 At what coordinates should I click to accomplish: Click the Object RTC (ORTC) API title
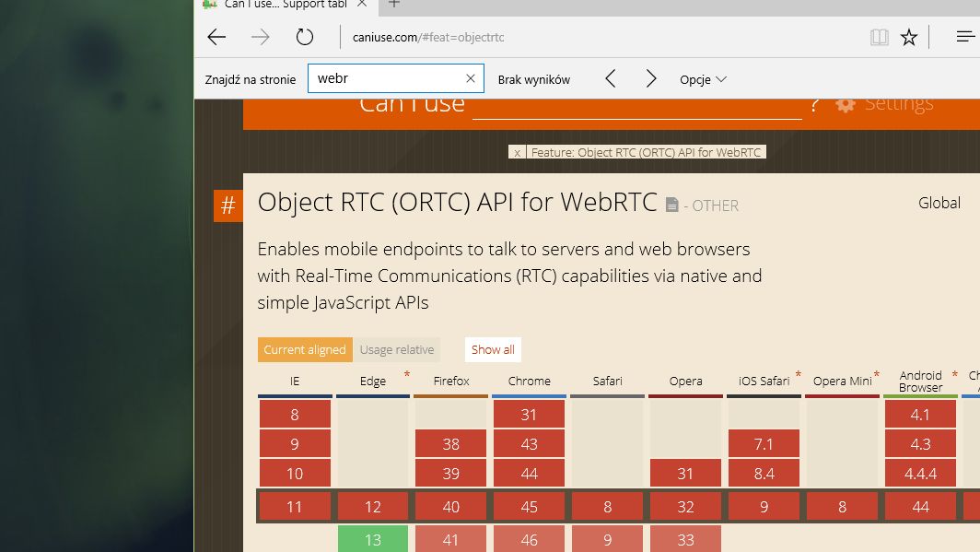[458, 202]
